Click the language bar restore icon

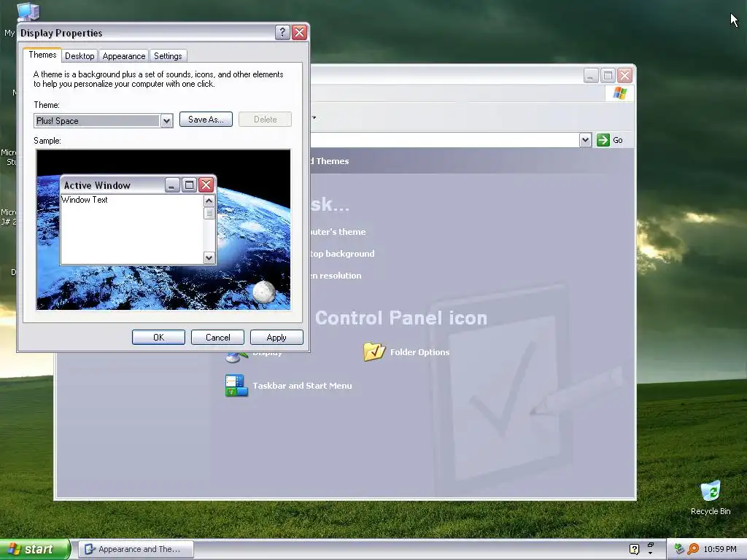coord(650,545)
